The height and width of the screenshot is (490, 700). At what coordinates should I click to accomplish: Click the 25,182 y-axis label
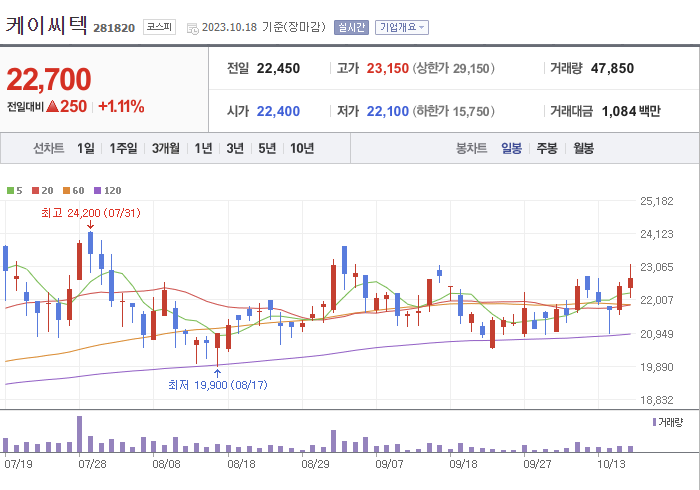(x=657, y=201)
